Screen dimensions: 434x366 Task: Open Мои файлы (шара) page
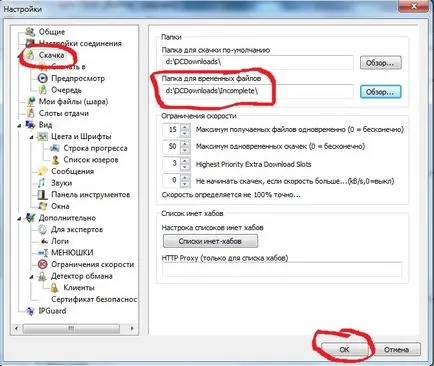pos(73,101)
